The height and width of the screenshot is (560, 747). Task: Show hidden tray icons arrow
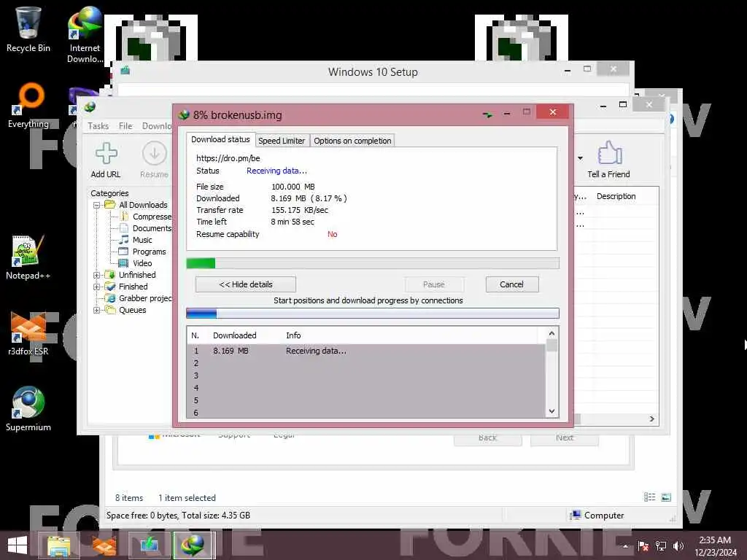click(625, 546)
